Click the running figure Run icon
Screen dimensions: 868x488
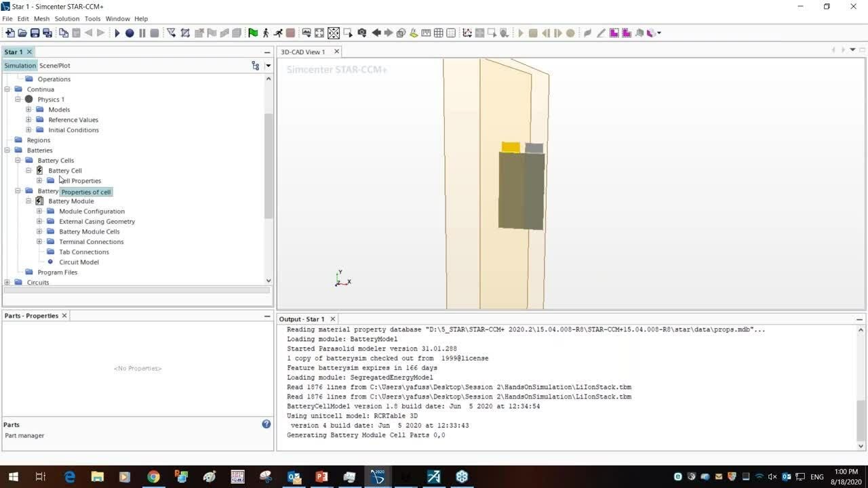click(x=278, y=33)
